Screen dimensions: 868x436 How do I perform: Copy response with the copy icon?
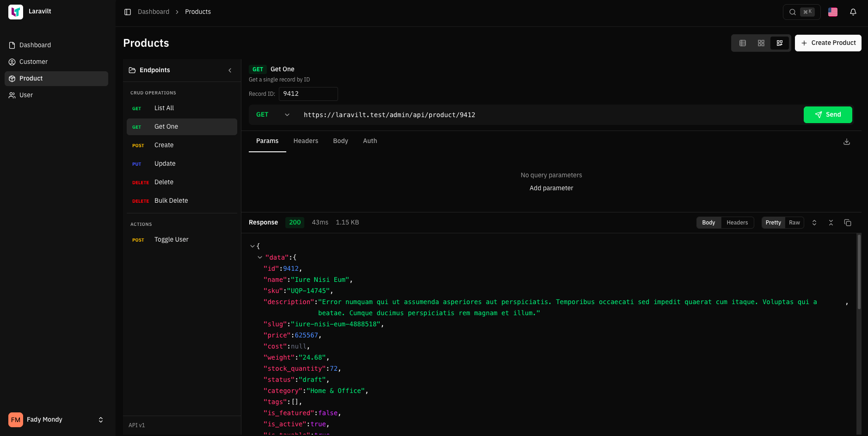(848, 223)
